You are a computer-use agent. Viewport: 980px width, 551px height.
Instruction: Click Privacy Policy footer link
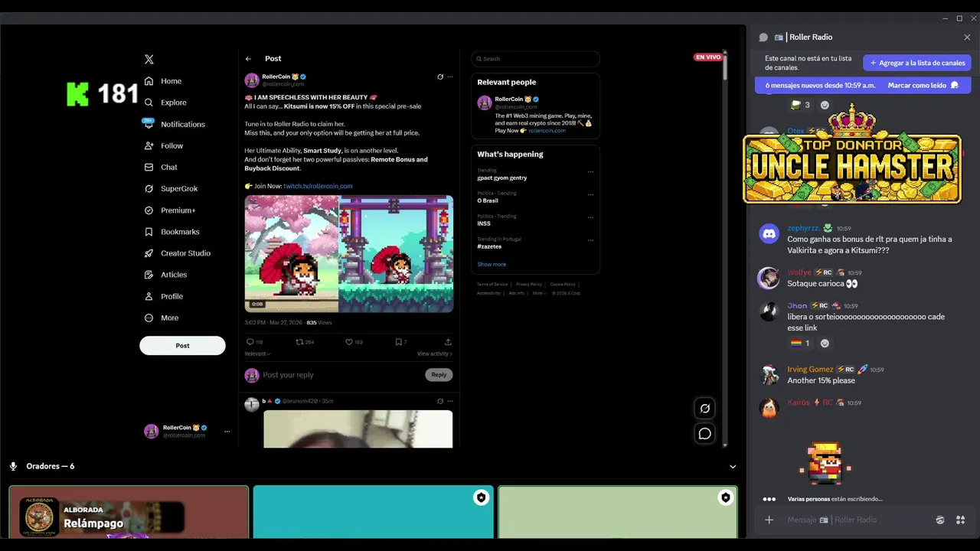tap(528, 284)
